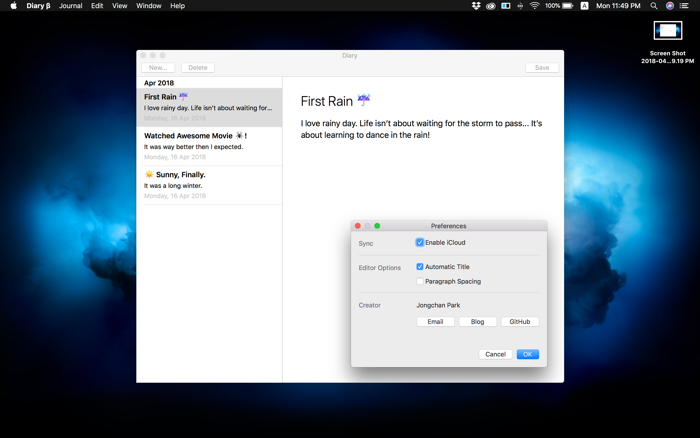Open the Diary β application menu
700x438 pixels.
pyautogui.click(x=38, y=6)
